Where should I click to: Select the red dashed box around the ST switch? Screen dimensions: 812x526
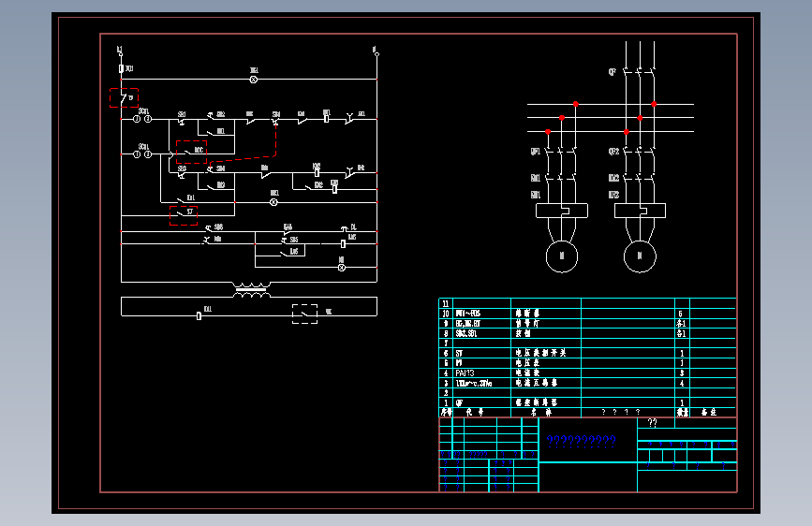184,215
